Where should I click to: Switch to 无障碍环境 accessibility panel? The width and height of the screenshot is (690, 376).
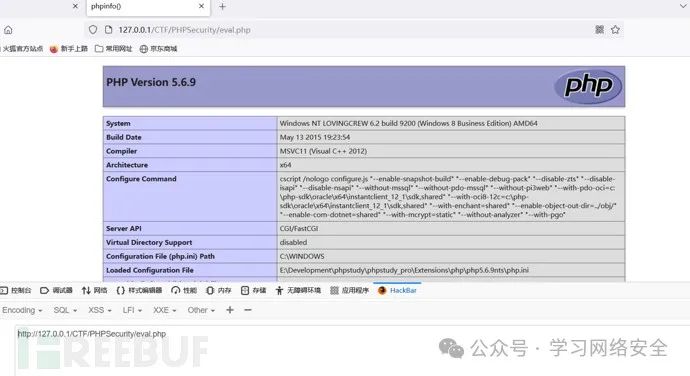pos(298,291)
